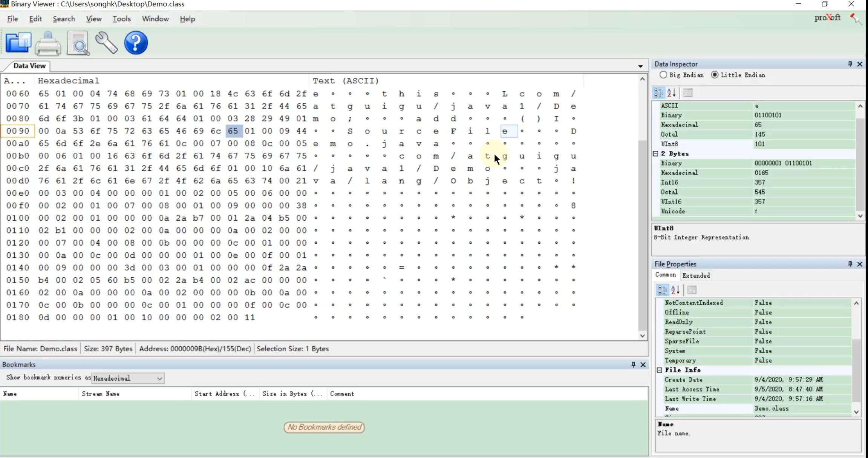Sort Data Inspector properties alphabetically
Image resolution: width=868 pixels, height=458 pixels.
point(672,93)
